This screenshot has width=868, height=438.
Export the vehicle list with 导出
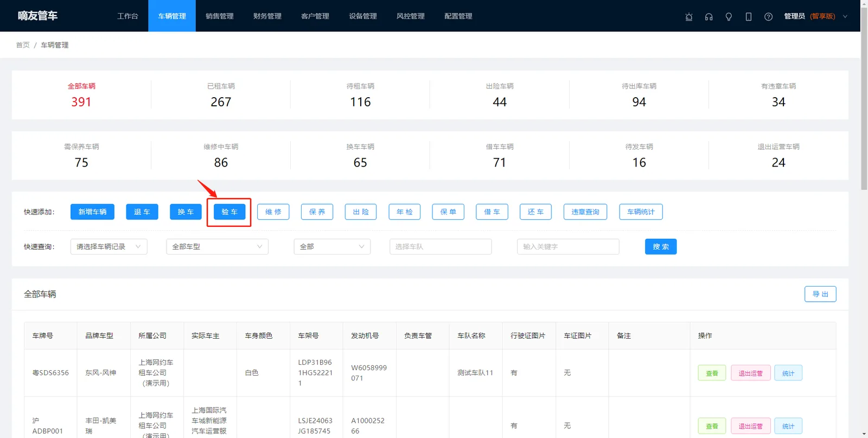[820, 294]
